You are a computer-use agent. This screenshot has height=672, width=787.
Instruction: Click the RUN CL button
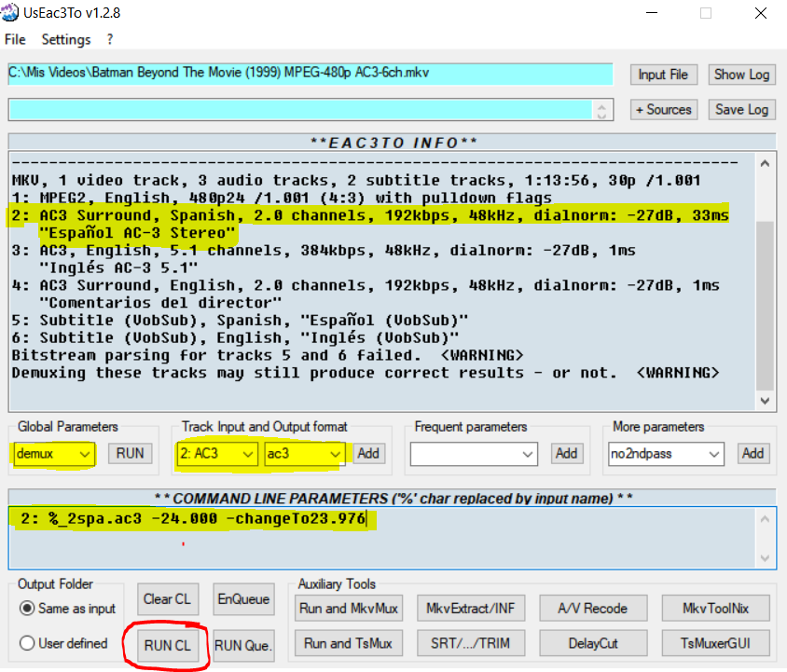[167, 645]
